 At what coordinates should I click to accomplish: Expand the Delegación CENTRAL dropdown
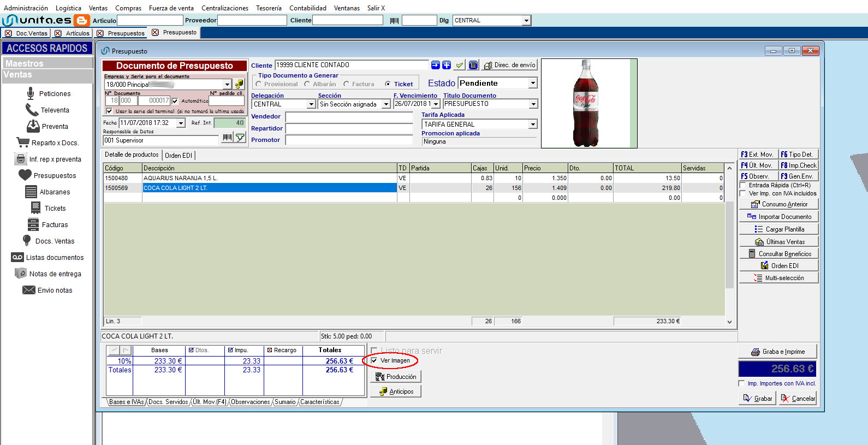311,104
